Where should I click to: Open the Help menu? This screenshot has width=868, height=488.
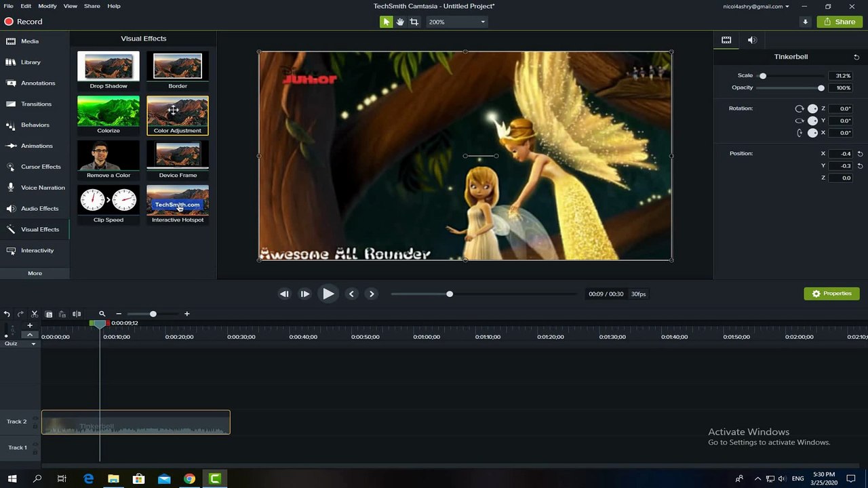(x=114, y=6)
